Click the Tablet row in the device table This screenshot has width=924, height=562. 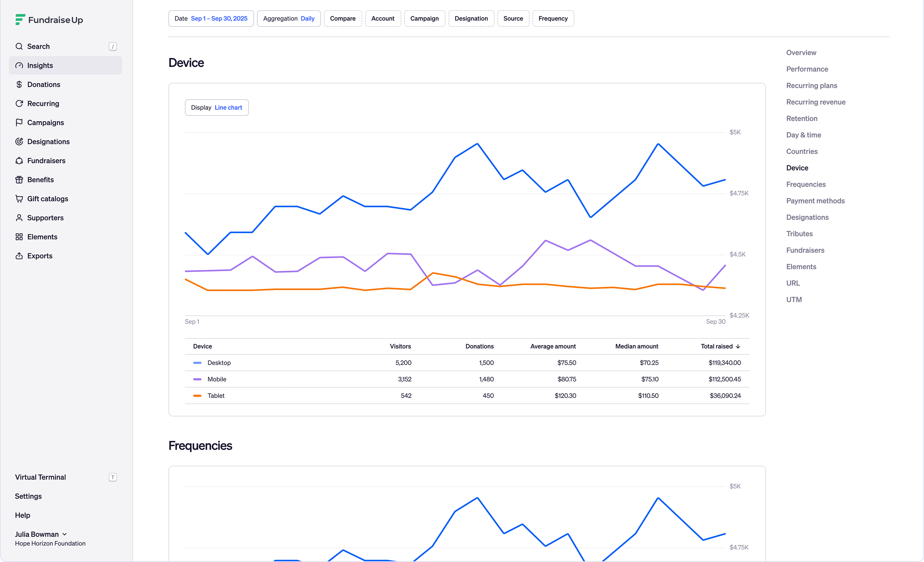467,396
